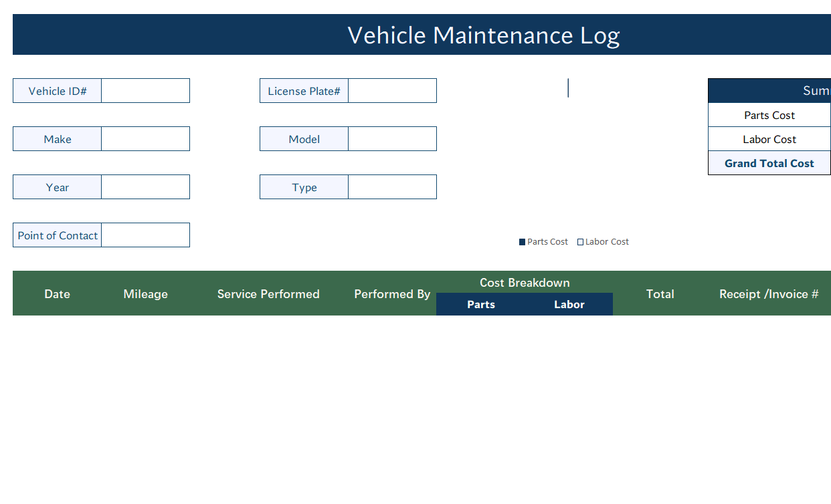Click the Make input cell

145,139
